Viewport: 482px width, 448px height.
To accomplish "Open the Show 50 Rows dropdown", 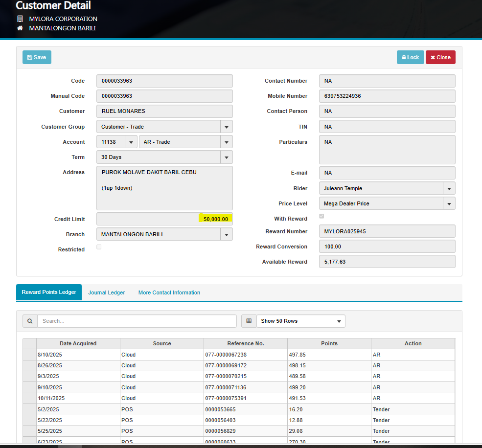I will pos(339,321).
